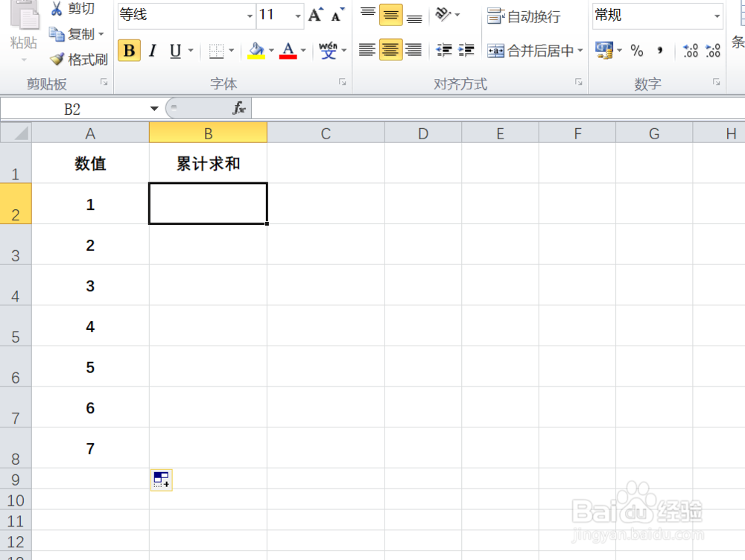
Task: Set Middle Align vertical alignment
Action: [391, 15]
